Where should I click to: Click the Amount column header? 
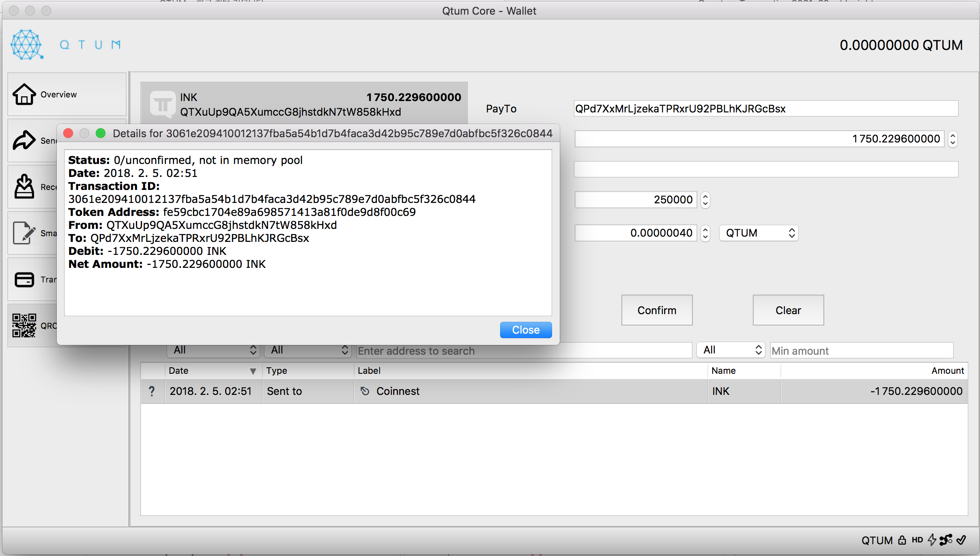(874, 371)
